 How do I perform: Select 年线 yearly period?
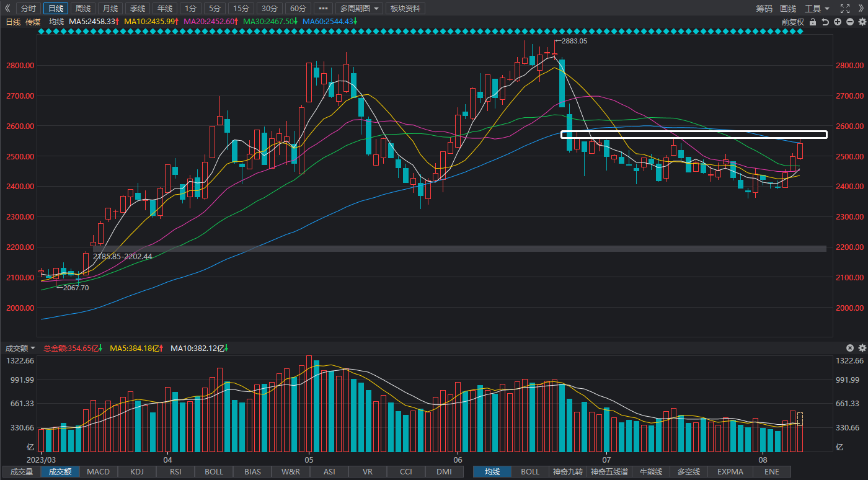[x=165, y=9]
